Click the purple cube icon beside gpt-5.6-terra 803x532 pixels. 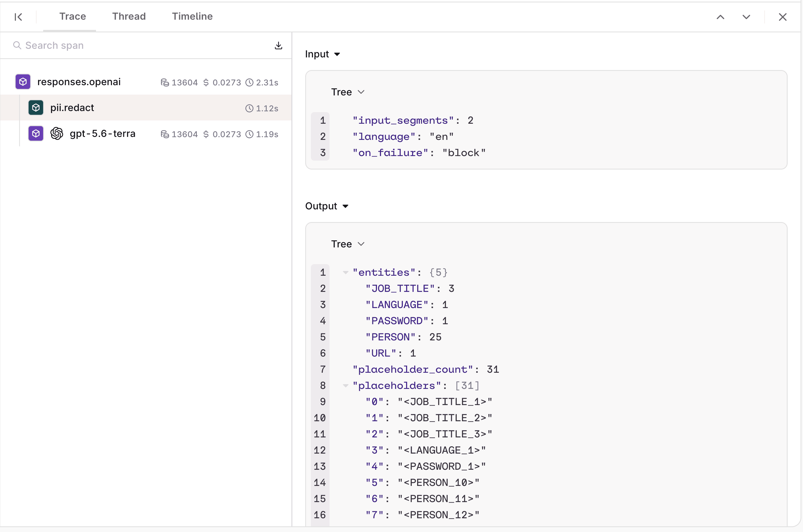click(x=36, y=134)
